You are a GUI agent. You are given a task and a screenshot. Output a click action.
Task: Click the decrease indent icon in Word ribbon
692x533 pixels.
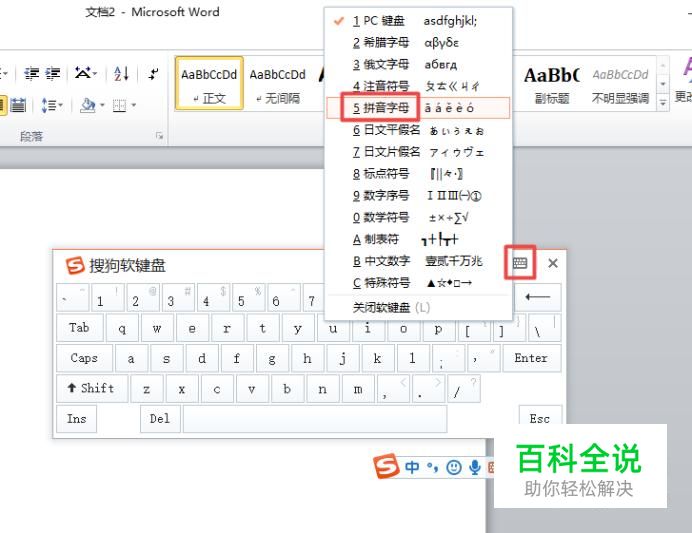tap(31, 73)
